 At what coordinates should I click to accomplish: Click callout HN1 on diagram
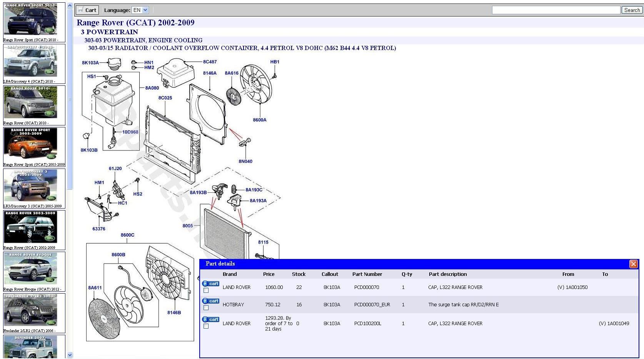click(149, 62)
